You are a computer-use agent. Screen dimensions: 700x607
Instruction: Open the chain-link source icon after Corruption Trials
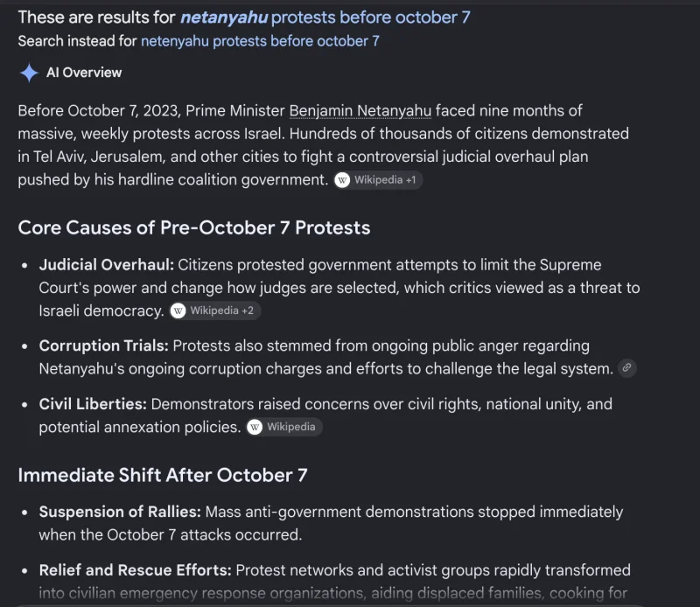pos(626,367)
